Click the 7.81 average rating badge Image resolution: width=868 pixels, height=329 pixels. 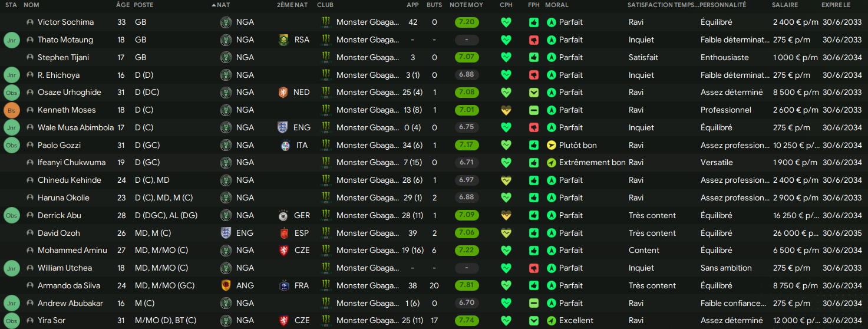(467, 285)
